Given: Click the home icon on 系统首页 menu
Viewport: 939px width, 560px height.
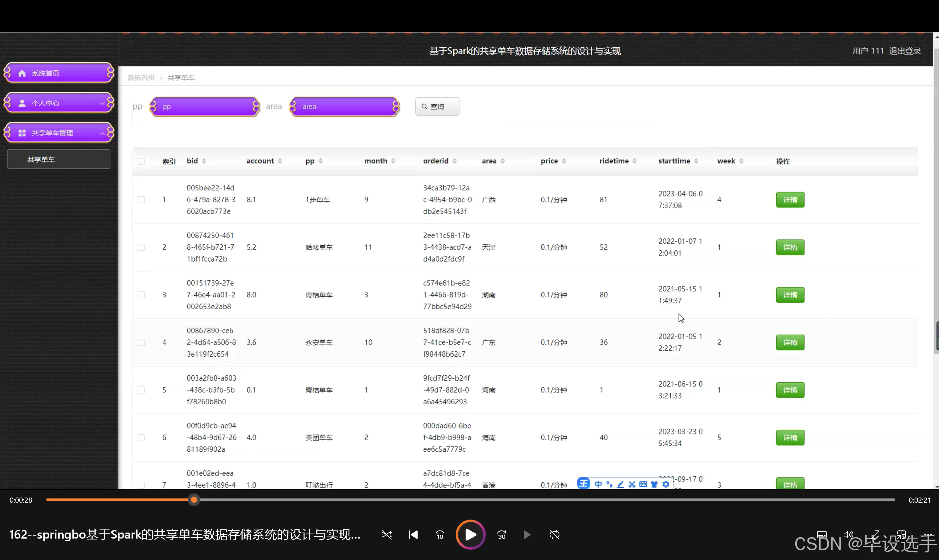Looking at the screenshot, I should pyautogui.click(x=22, y=73).
